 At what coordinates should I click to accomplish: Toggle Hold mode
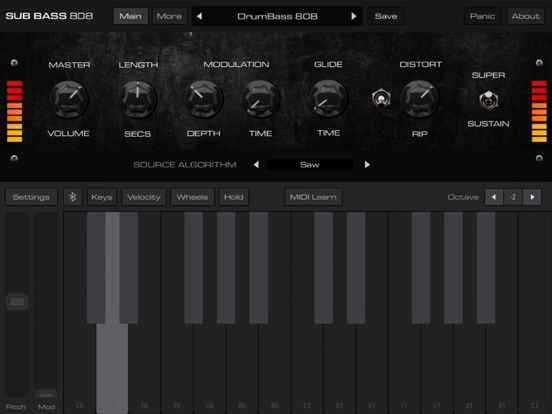pyautogui.click(x=234, y=197)
